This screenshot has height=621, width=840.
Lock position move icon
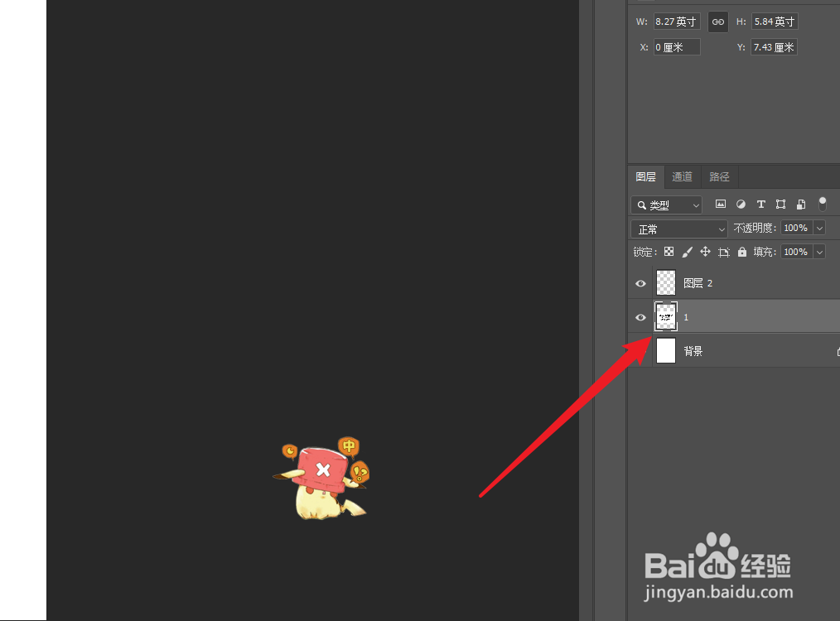coord(705,252)
